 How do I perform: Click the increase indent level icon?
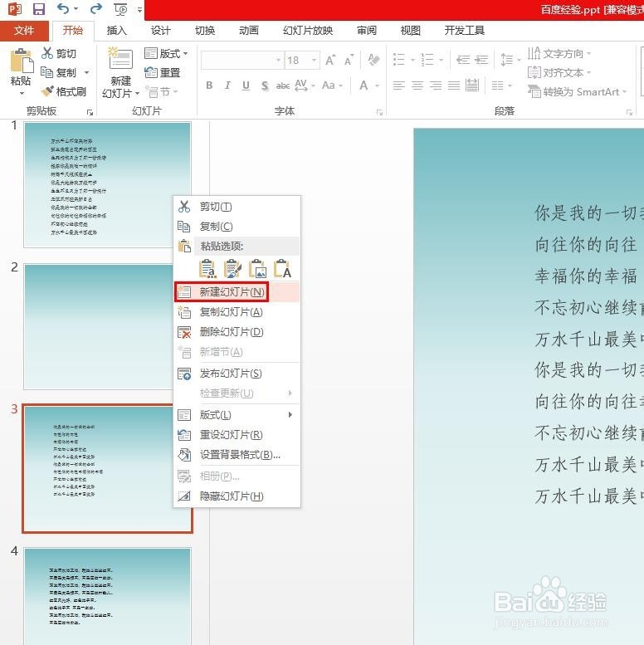point(481,60)
